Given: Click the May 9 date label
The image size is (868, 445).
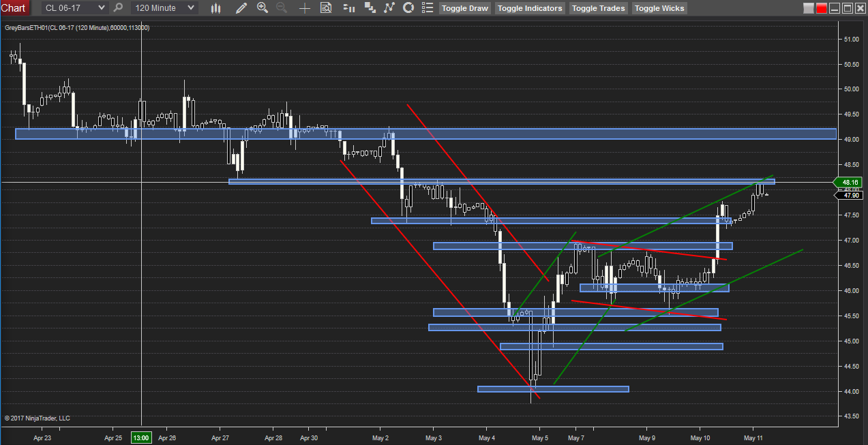Looking at the screenshot, I should click(x=647, y=438).
